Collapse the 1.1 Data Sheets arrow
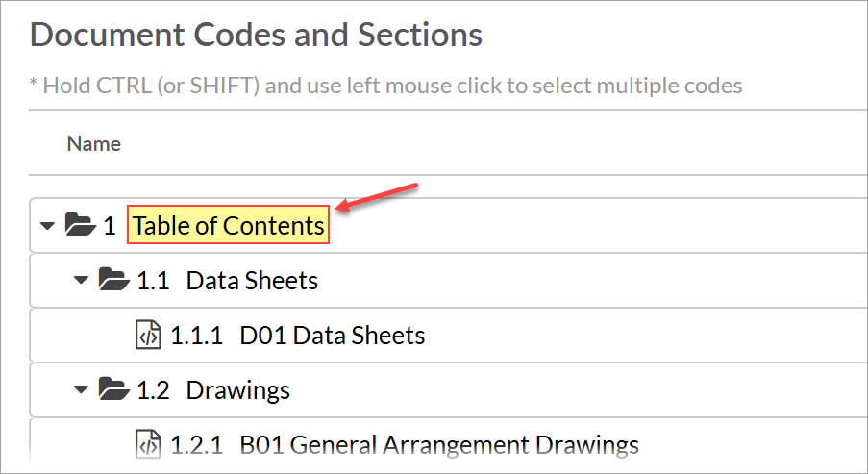868x474 pixels. [82, 281]
